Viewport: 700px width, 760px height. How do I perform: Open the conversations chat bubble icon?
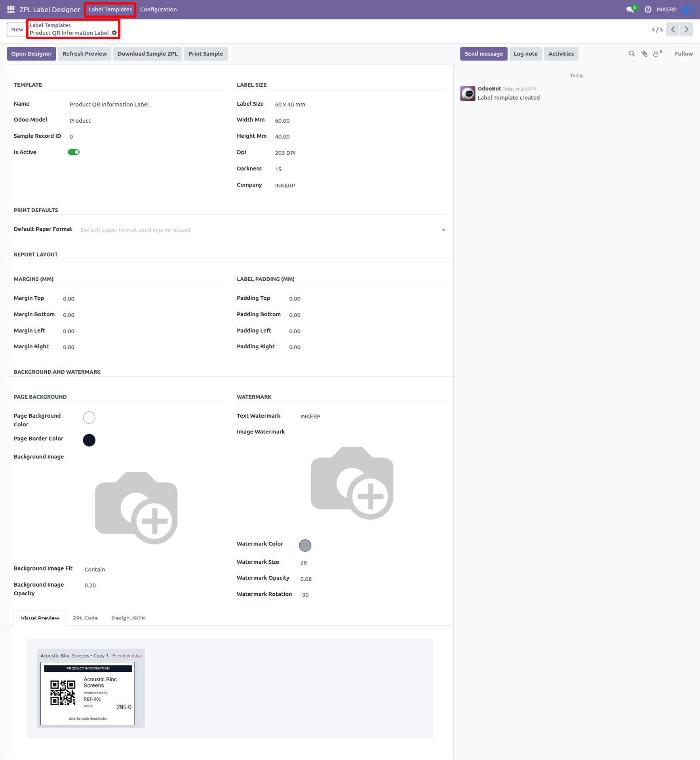point(630,9)
